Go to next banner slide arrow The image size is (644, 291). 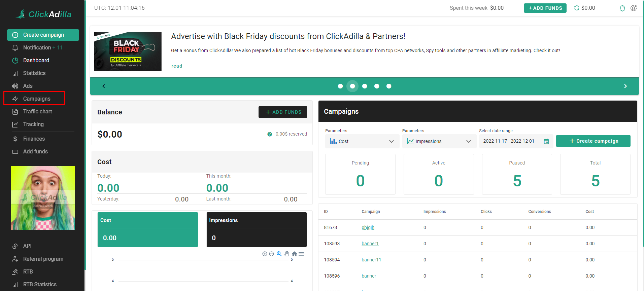pos(625,86)
